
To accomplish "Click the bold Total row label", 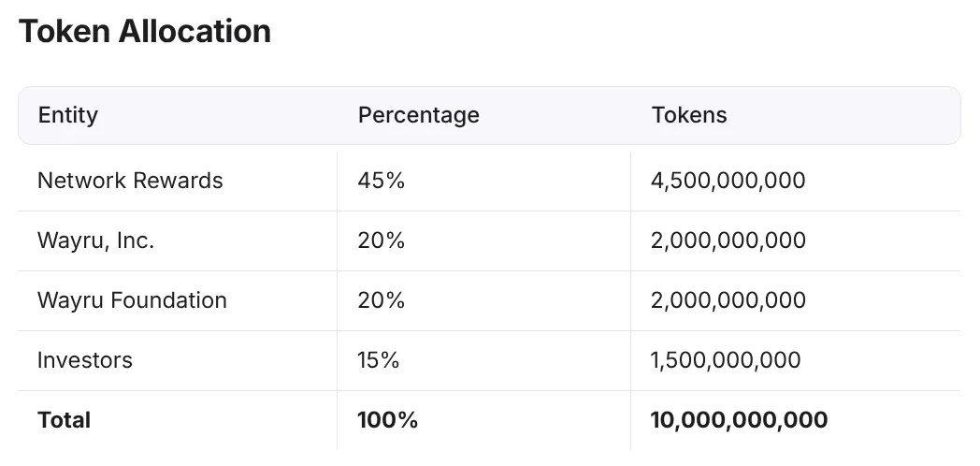I will pyautogui.click(x=64, y=420).
